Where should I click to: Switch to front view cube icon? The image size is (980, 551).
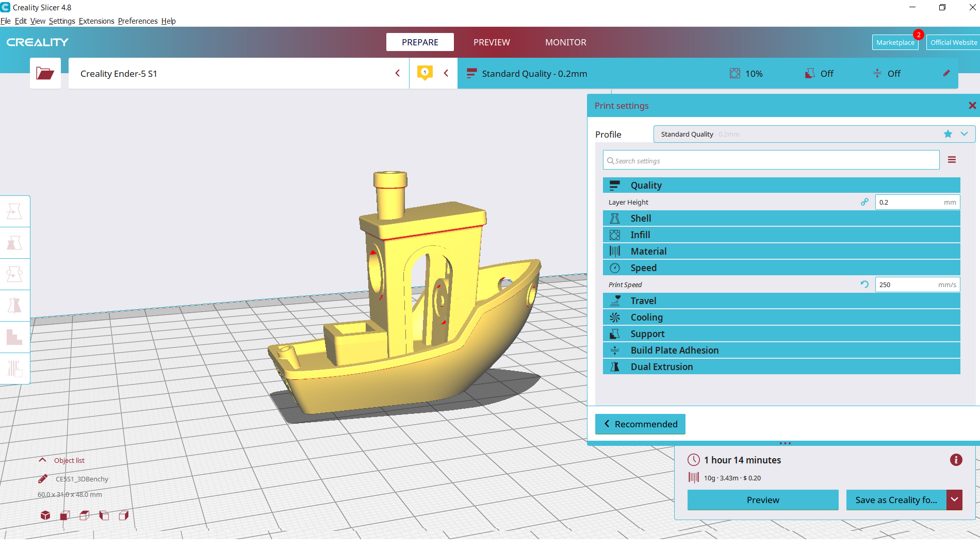click(x=65, y=515)
